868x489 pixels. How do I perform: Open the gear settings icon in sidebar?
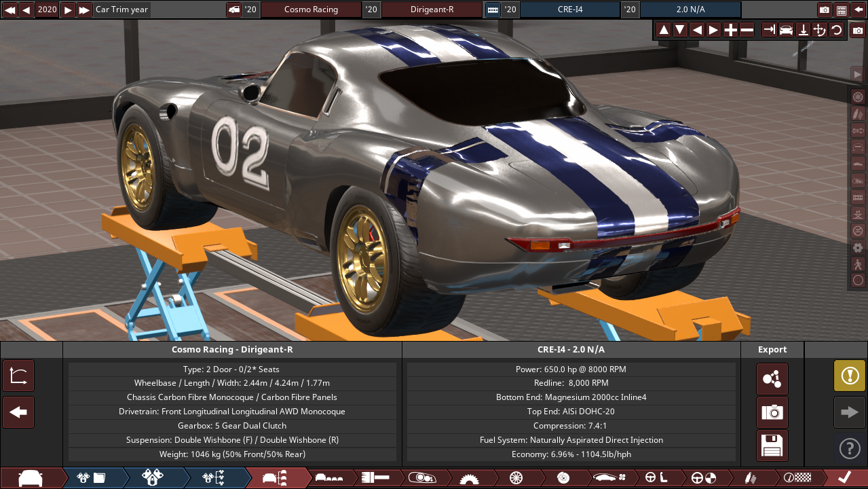click(858, 247)
